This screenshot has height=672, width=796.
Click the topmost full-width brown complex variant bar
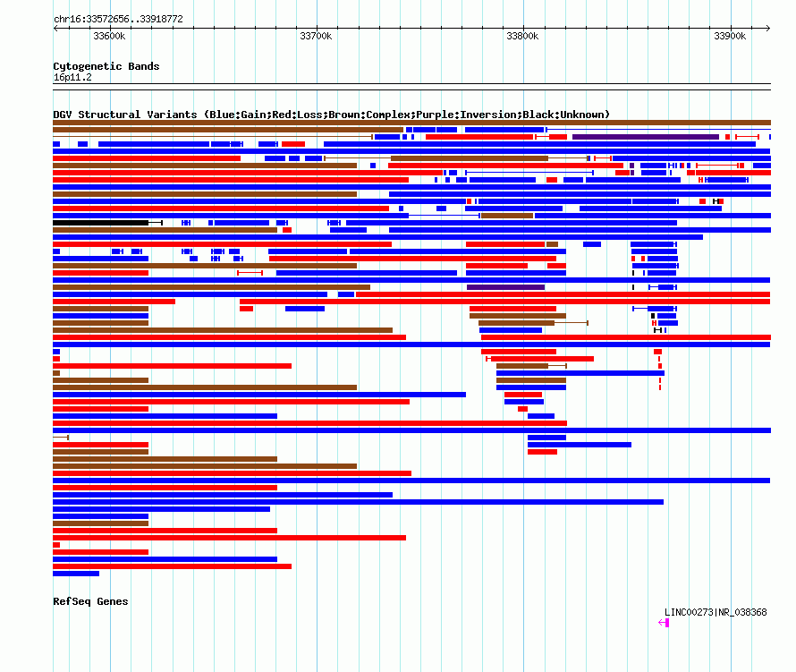pyautogui.click(x=411, y=123)
